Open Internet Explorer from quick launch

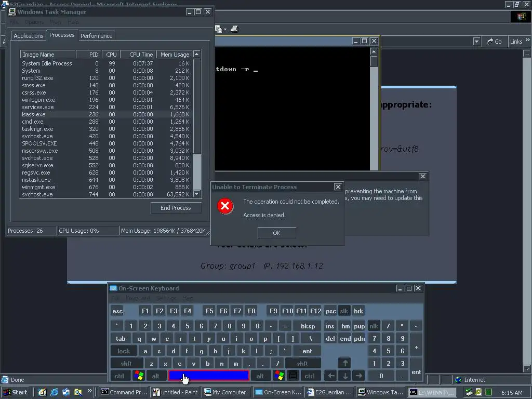54,392
